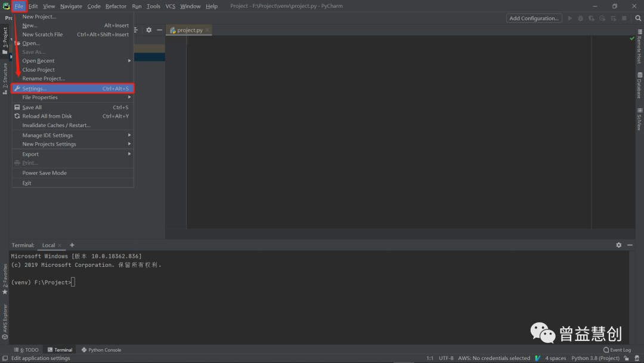644x363 pixels.
Task: Open terminal panel settings gear
Action: point(619,245)
